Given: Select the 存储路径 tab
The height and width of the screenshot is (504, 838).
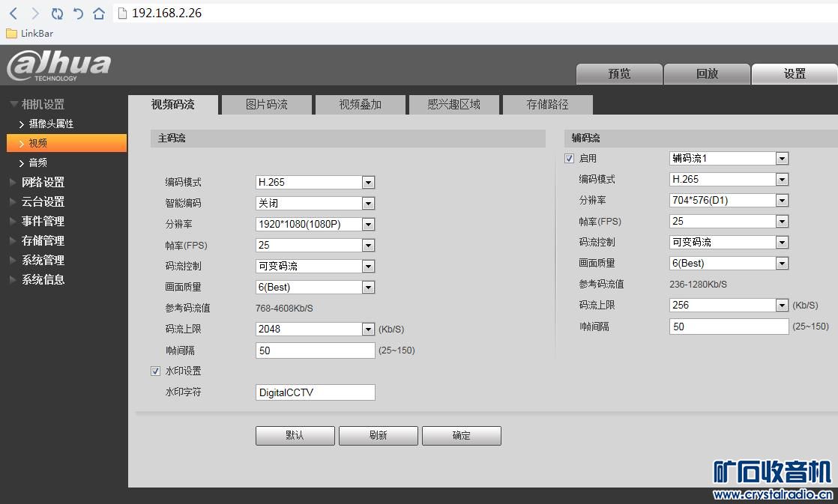Looking at the screenshot, I should pyautogui.click(x=547, y=105).
